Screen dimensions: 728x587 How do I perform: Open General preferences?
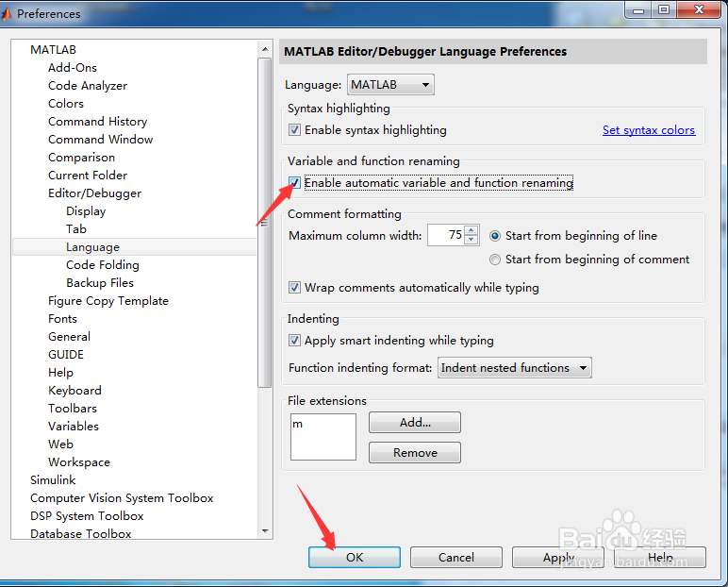(69, 337)
